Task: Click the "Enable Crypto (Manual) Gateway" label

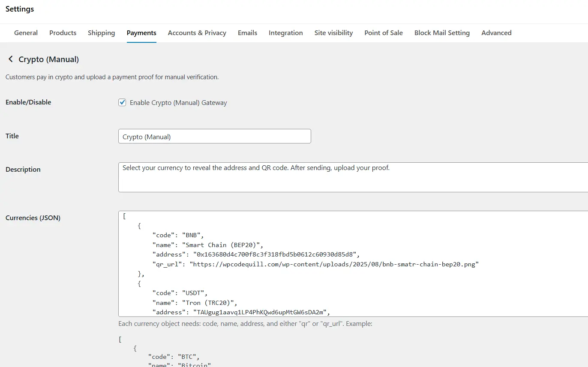Action: tap(178, 103)
